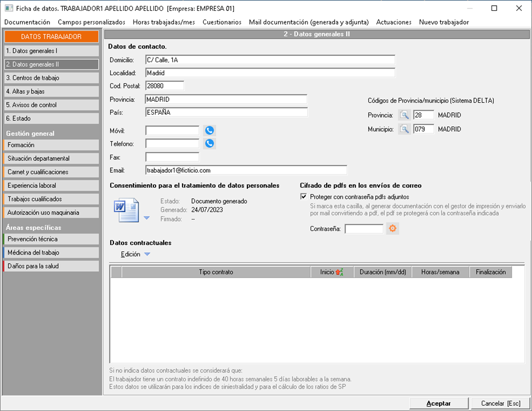Open the dropdown arrow beside the consent document
Image resolution: width=532 pixels, height=411 pixels.
(147, 218)
